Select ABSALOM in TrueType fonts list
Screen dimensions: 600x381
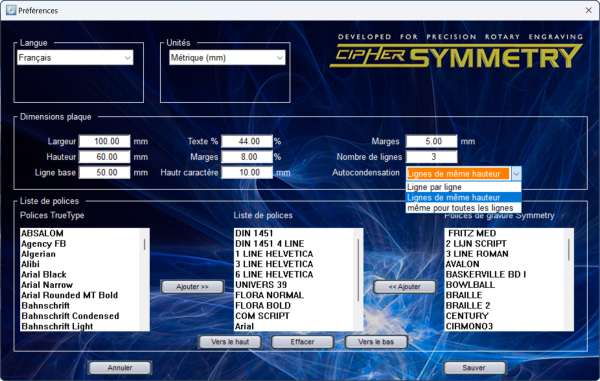80,233
